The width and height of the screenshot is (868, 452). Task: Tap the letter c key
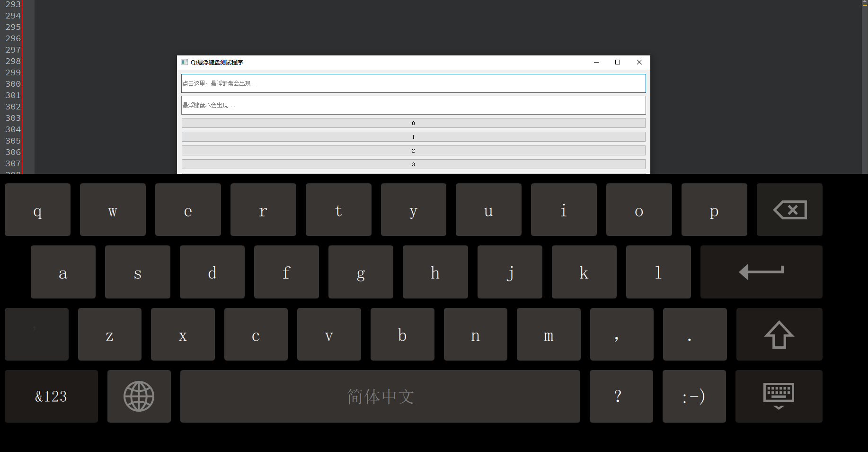256,334
